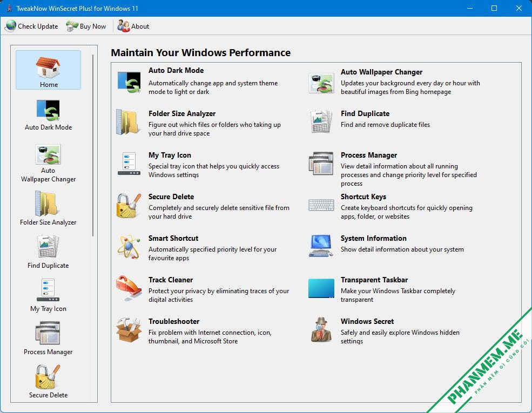Open the Windows Secret heading

point(367,321)
